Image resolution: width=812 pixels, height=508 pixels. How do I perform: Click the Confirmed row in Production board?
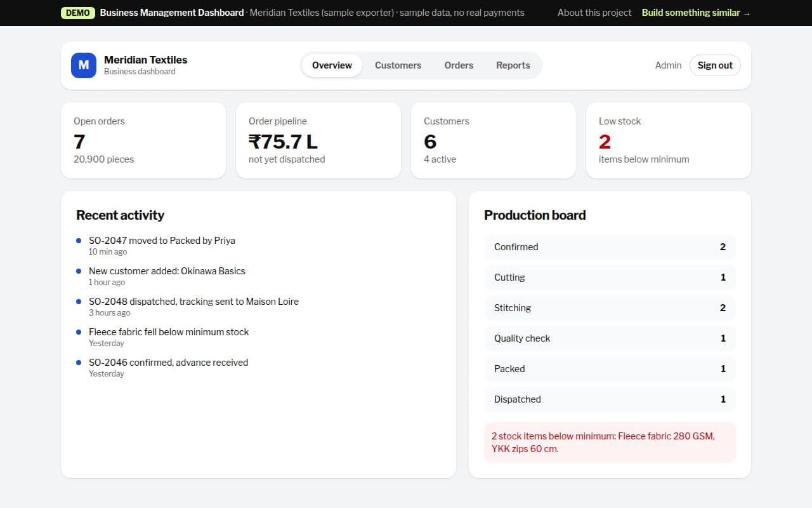point(610,247)
